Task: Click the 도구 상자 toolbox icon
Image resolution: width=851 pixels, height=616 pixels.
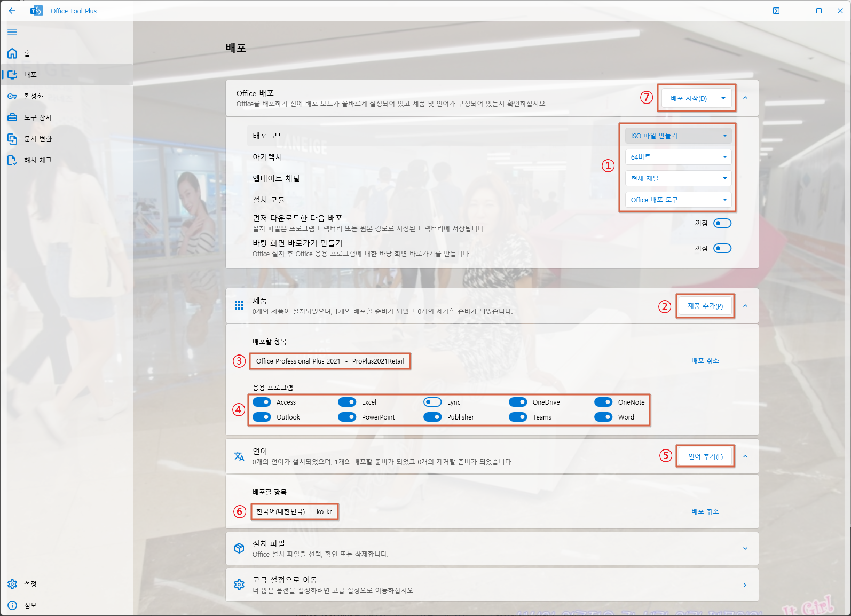Action: pos(12,117)
